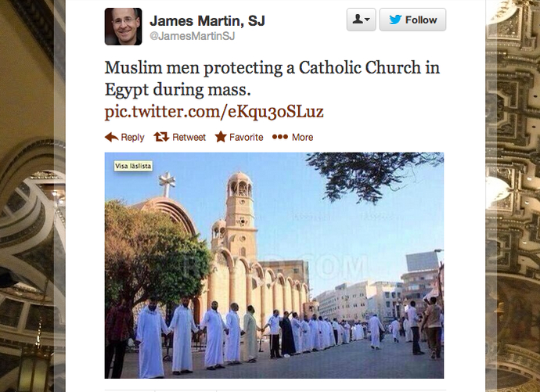Follow James Martin, SJ

coord(412,20)
